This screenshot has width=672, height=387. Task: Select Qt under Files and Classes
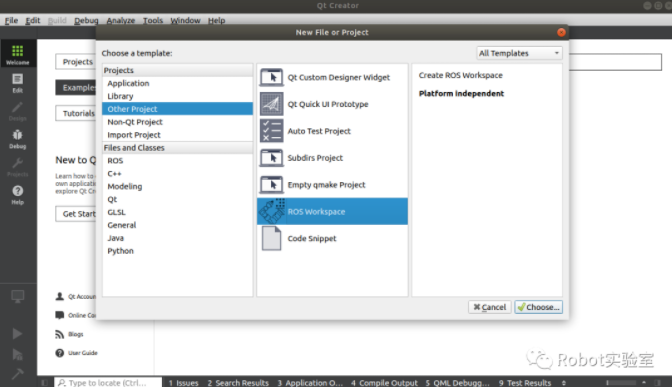click(x=177, y=199)
